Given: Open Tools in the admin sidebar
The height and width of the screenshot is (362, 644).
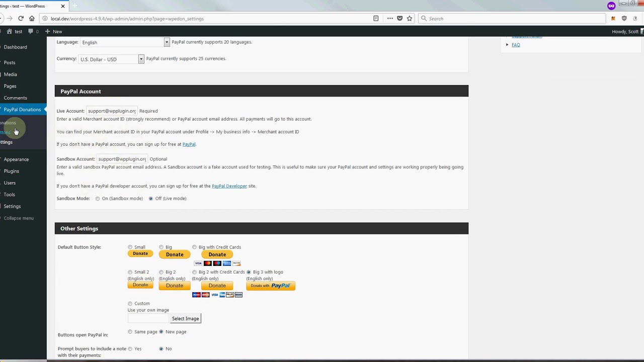Looking at the screenshot, I should (10, 195).
